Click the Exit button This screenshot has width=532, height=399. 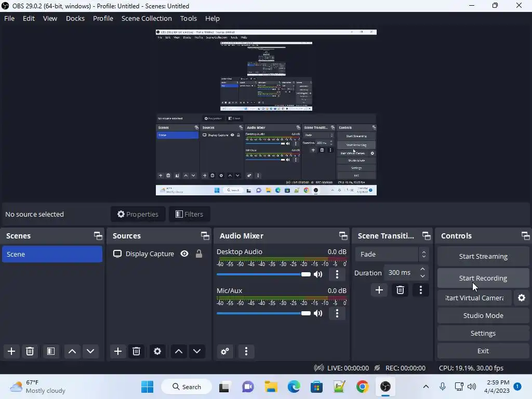coord(483,351)
